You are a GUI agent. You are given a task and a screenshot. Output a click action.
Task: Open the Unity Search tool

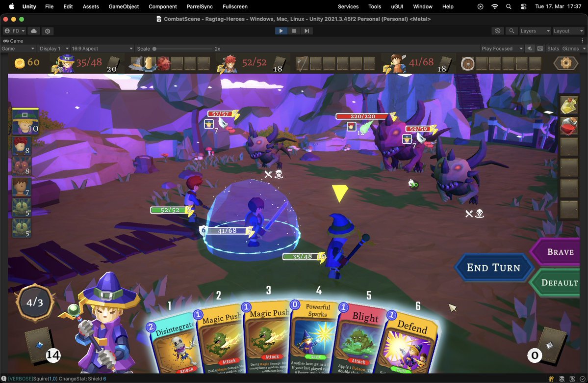click(x=511, y=31)
